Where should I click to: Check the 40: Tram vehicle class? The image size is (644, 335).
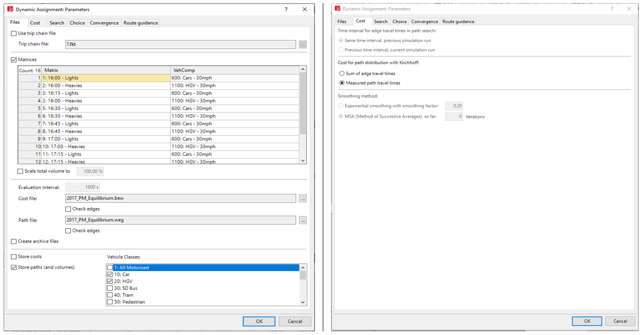click(x=109, y=295)
